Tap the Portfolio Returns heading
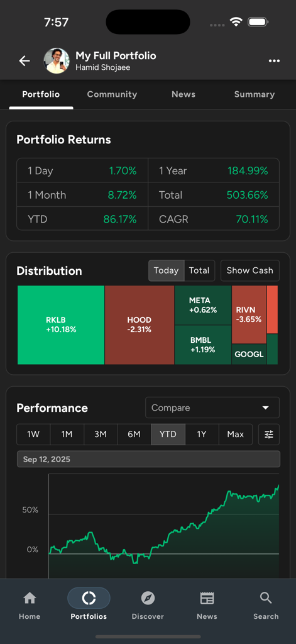This screenshot has width=296, height=644. [x=63, y=140]
